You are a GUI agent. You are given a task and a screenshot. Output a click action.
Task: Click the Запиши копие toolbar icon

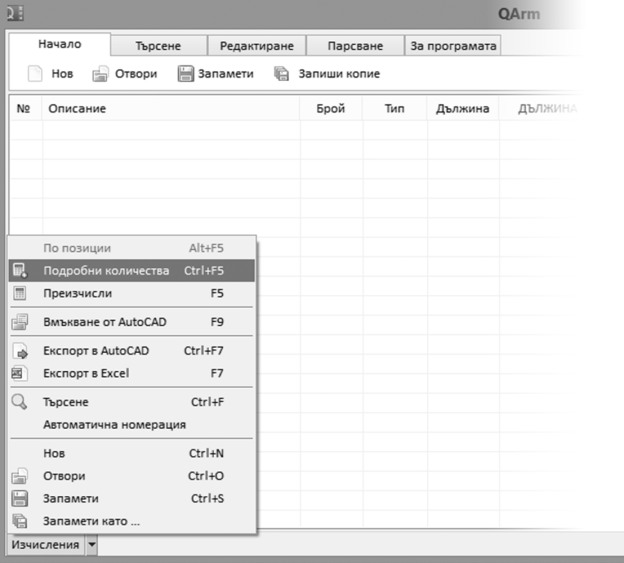(281, 74)
